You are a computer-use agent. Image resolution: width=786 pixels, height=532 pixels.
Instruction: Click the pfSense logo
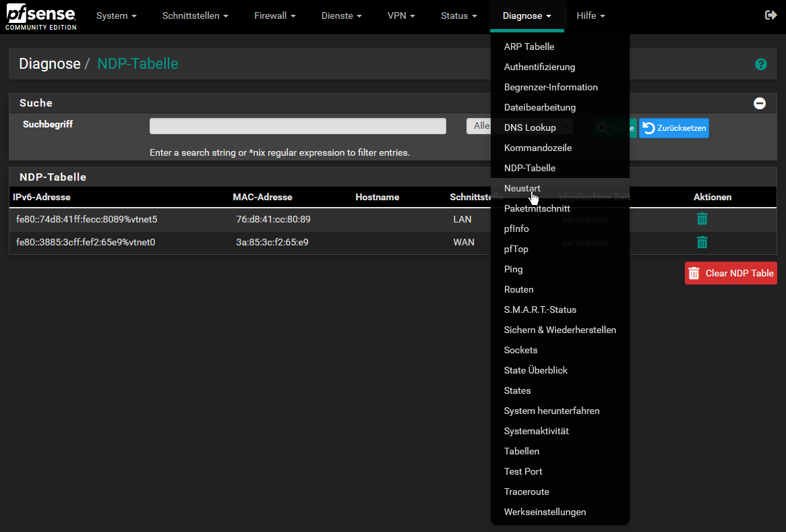[40, 18]
